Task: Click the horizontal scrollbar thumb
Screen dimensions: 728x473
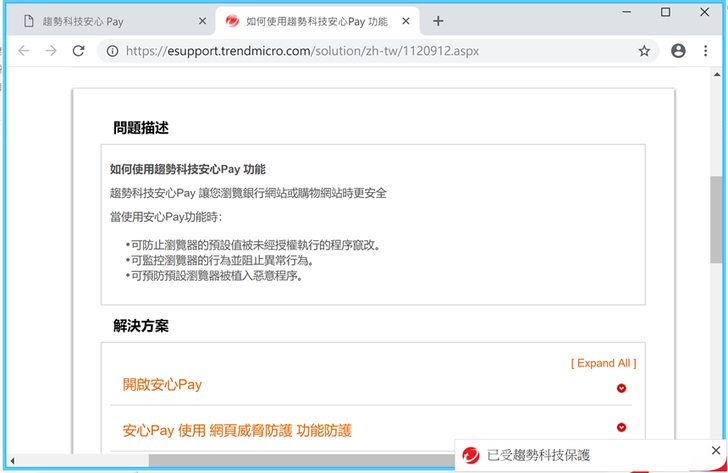Action: pos(302,460)
